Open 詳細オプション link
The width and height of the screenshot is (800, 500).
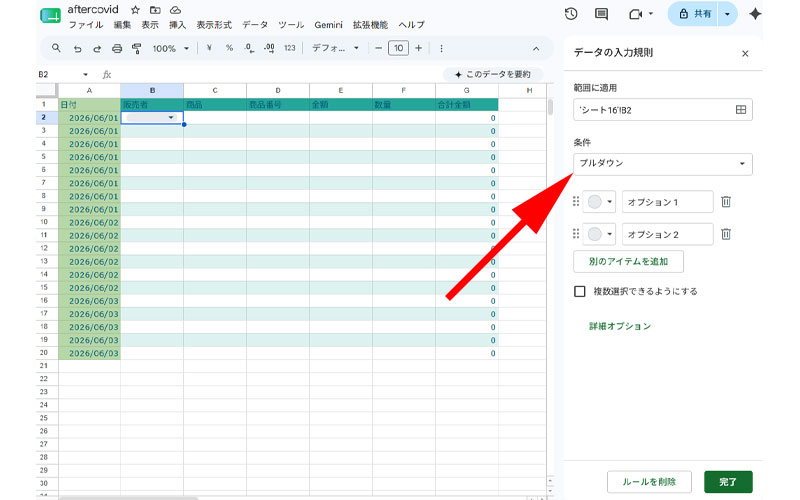pos(620,326)
